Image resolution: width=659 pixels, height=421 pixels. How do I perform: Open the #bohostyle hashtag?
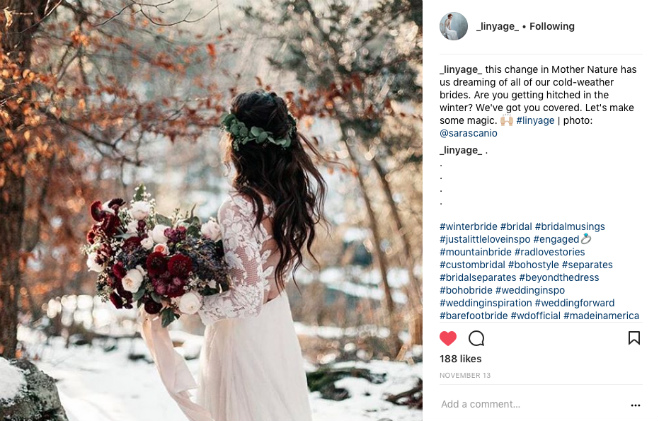pyautogui.click(x=533, y=265)
